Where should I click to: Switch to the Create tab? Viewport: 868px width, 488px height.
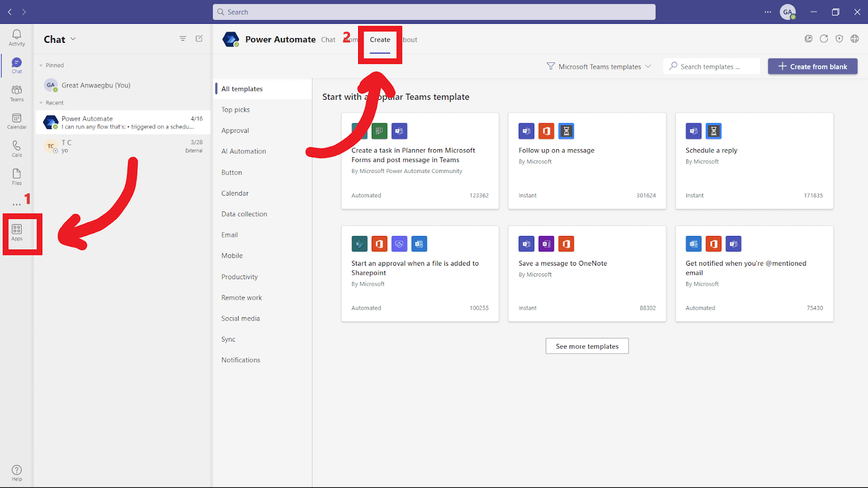tap(380, 40)
